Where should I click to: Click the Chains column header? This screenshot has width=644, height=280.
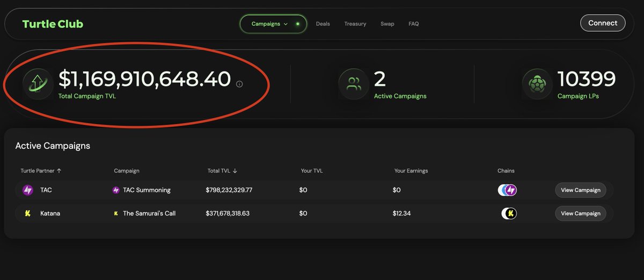[506, 171]
